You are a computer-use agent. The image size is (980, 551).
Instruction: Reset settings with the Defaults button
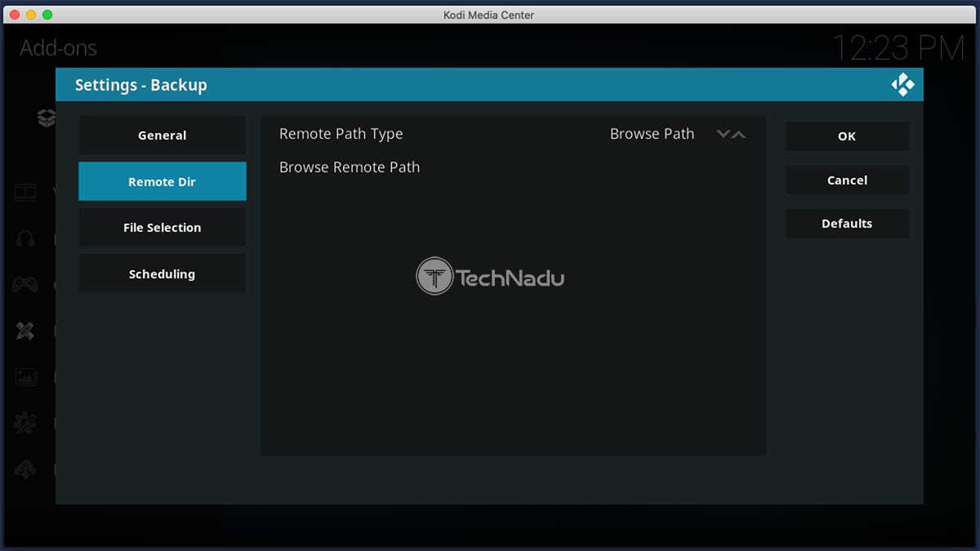[x=847, y=224]
